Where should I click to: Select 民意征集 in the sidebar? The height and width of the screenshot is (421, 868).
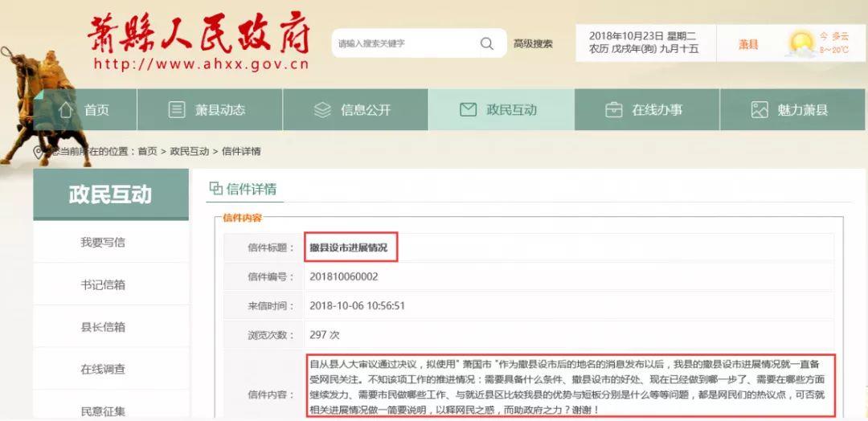coord(103,411)
